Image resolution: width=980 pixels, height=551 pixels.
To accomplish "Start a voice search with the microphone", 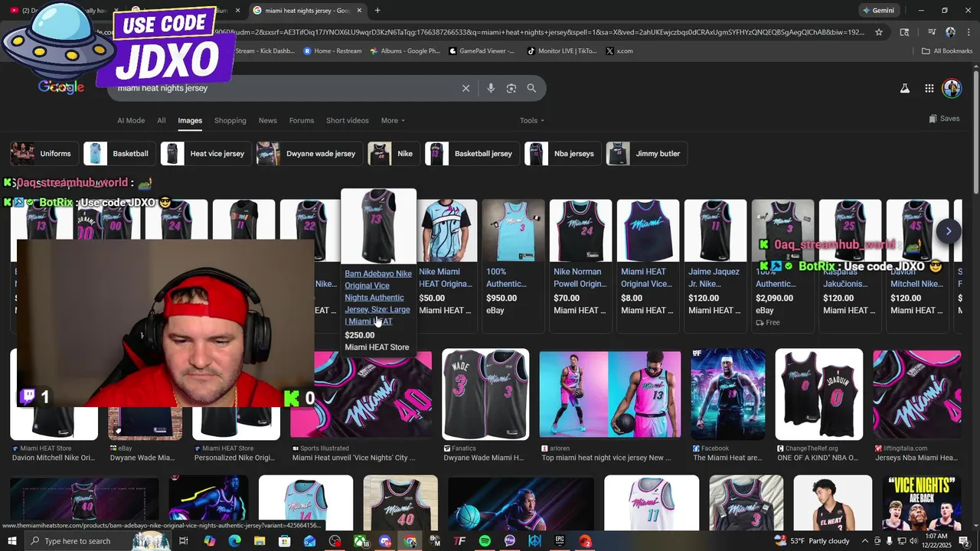I will point(491,88).
